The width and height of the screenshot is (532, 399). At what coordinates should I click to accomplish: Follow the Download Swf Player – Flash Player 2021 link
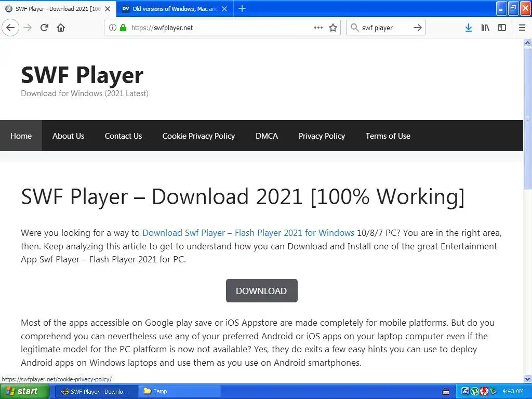click(248, 233)
